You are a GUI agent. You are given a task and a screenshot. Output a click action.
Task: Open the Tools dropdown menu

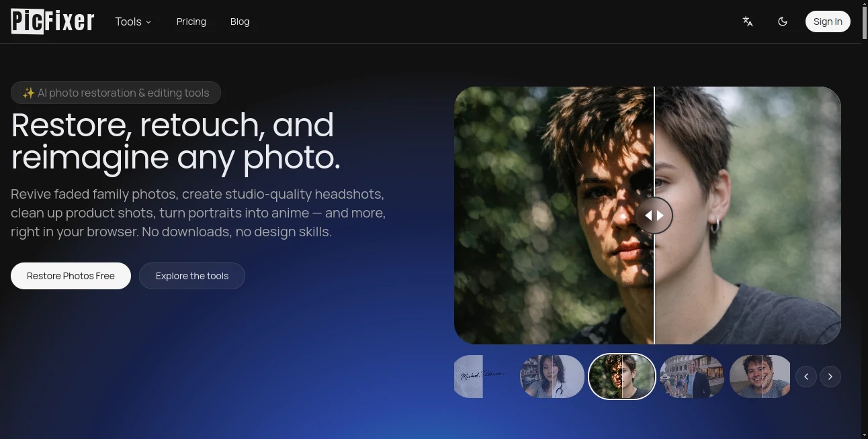[x=133, y=21]
